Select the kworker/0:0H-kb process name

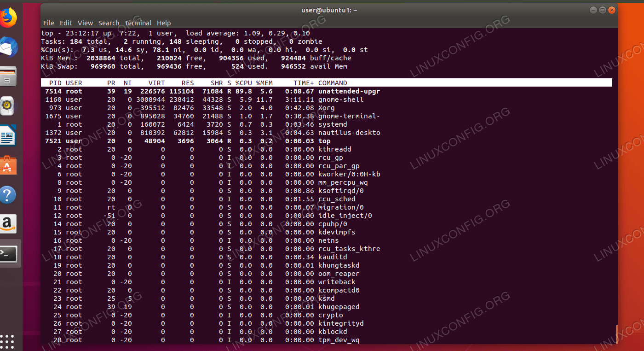349,174
